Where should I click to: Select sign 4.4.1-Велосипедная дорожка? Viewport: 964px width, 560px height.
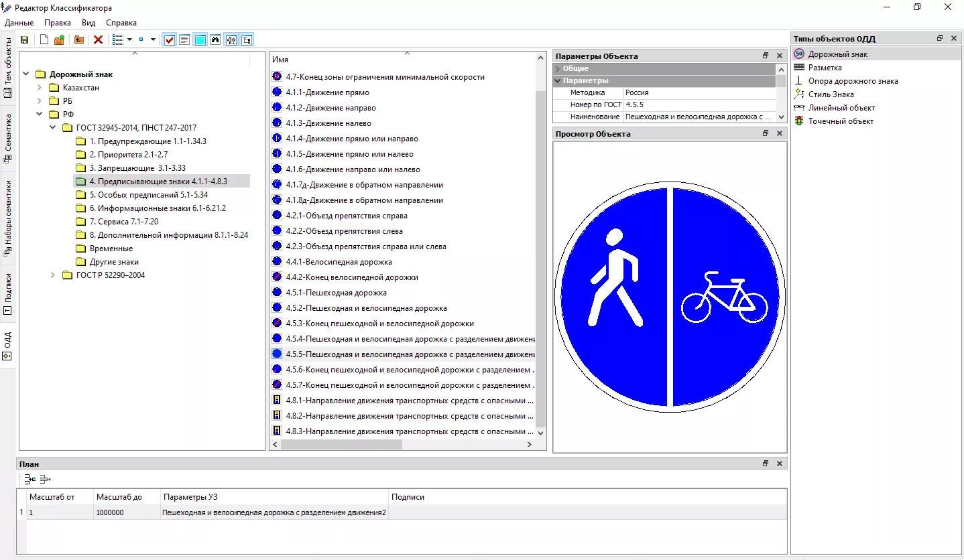point(339,262)
